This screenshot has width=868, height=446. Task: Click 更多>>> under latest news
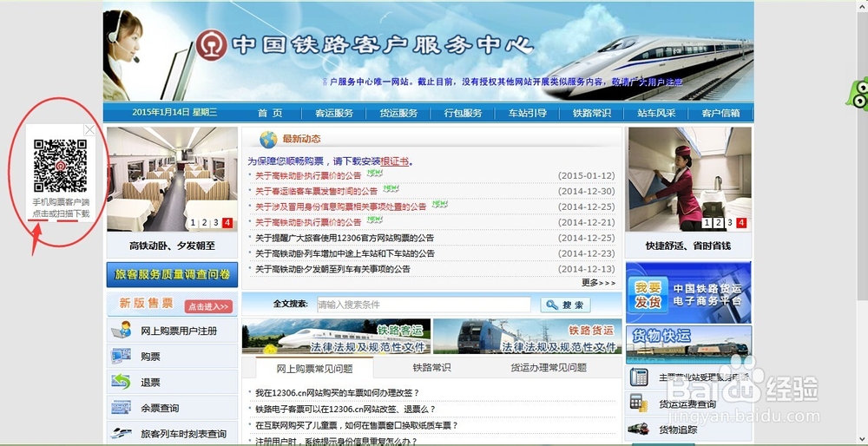(598, 283)
